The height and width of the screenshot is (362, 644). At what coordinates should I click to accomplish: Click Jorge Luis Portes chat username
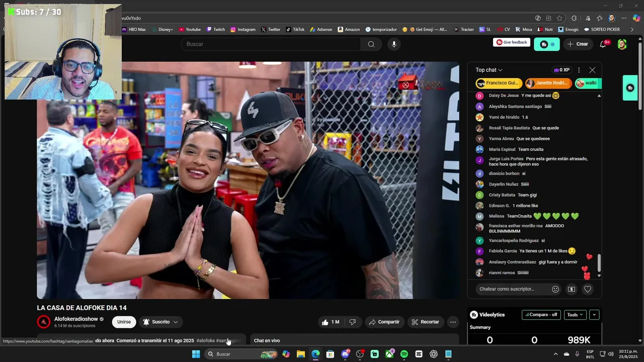(x=506, y=159)
